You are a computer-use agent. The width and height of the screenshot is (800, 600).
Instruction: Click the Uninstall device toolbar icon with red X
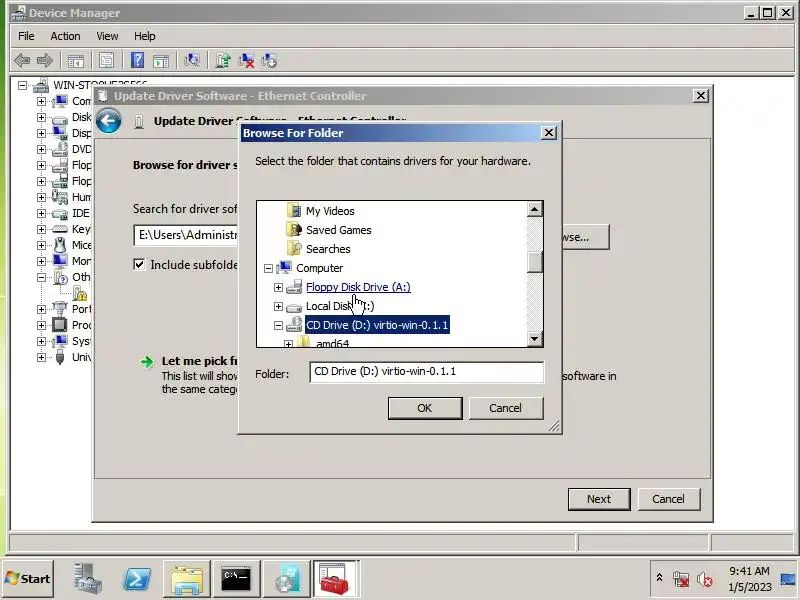pyautogui.click(x=246, y=61)
